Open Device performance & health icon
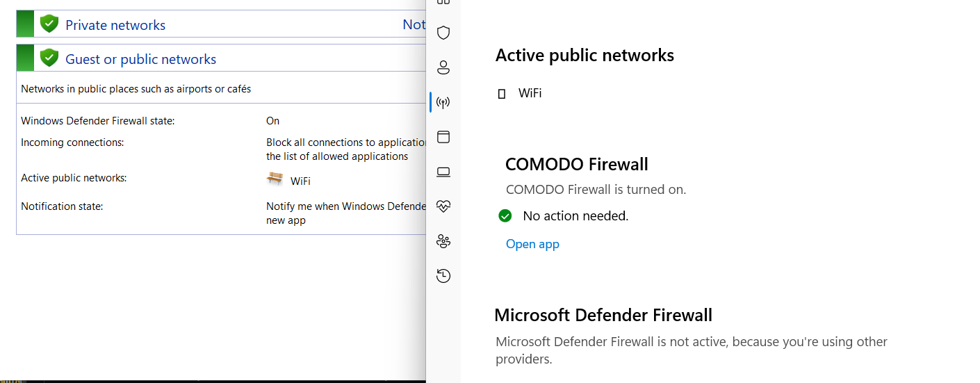The image size is (980, 383). (x=443, y=206)
